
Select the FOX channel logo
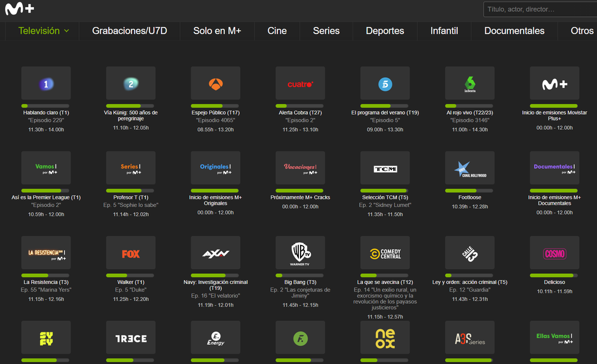pyautogui.click(x=131, y=253)
